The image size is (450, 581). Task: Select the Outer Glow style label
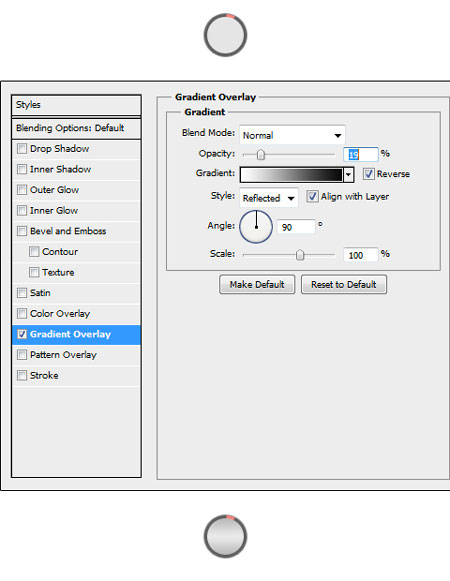tap(54, 190)
